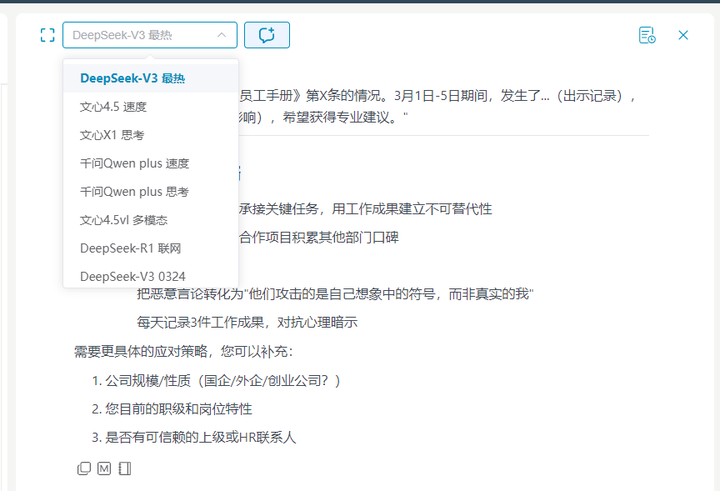Click the model selector input field
Screen dimensions: 720x491
pos(150,35)
